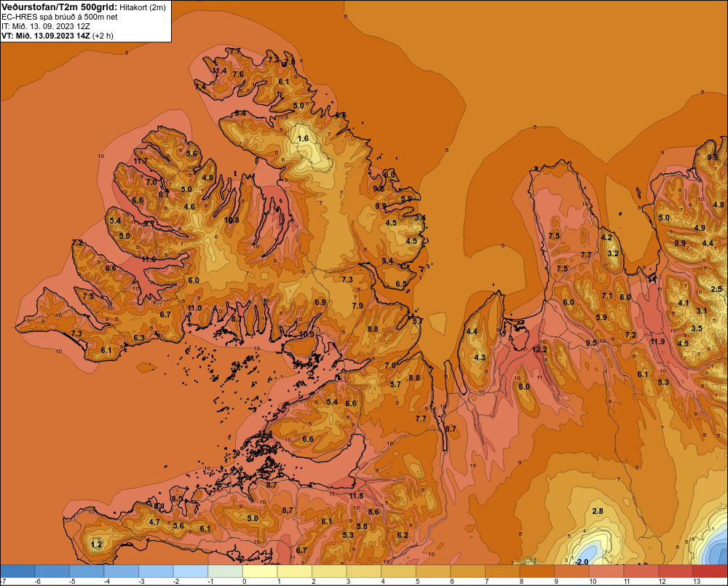This screenshot has height=586, width=728.
Task: Click the '4.6' temperature value
Action: tap(189, 207)
